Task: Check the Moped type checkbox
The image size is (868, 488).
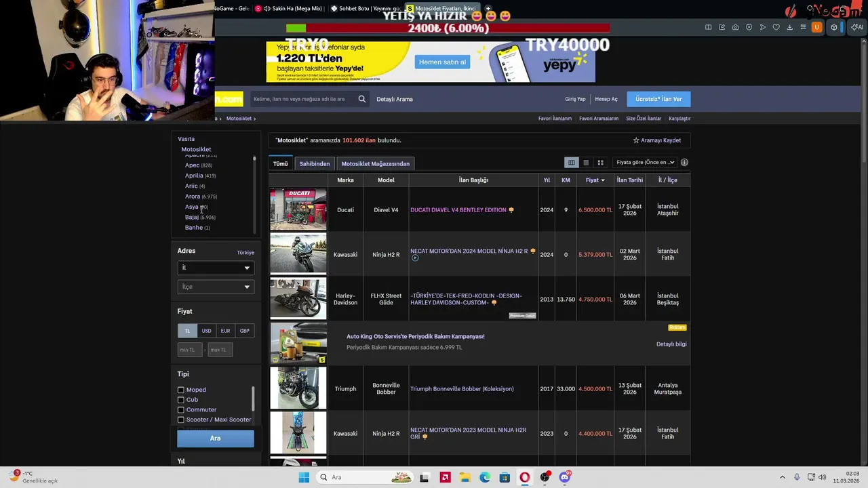Action: [181, 390]
